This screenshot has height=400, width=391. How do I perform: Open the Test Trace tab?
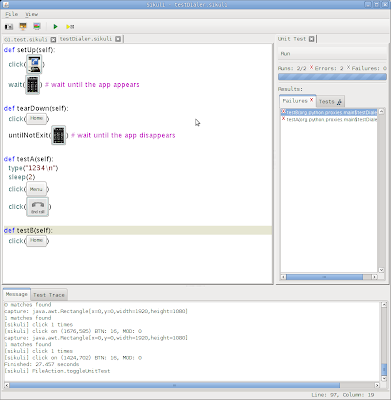click(x=49, y=295)
